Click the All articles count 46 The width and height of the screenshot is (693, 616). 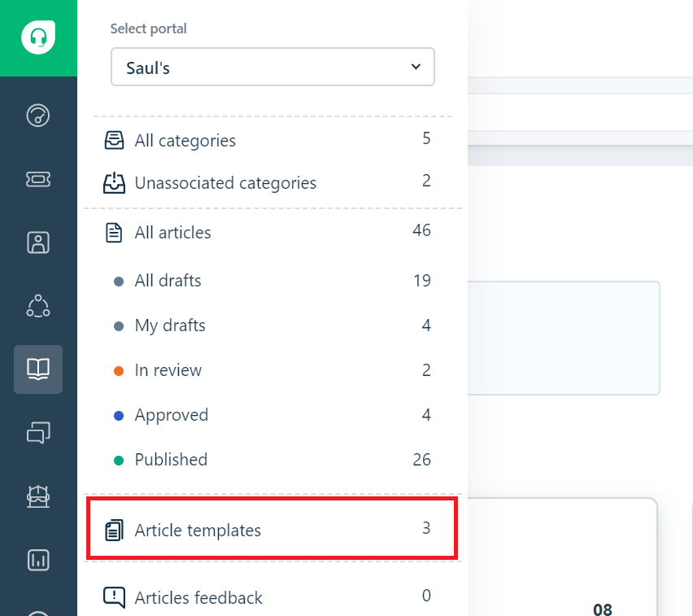(421, 230)
